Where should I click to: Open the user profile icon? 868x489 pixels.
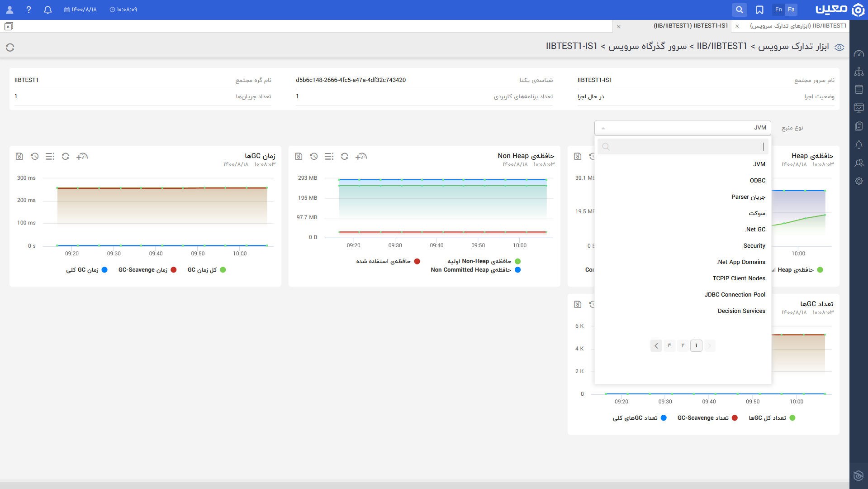pyautogui.click(x=9, y=10)
